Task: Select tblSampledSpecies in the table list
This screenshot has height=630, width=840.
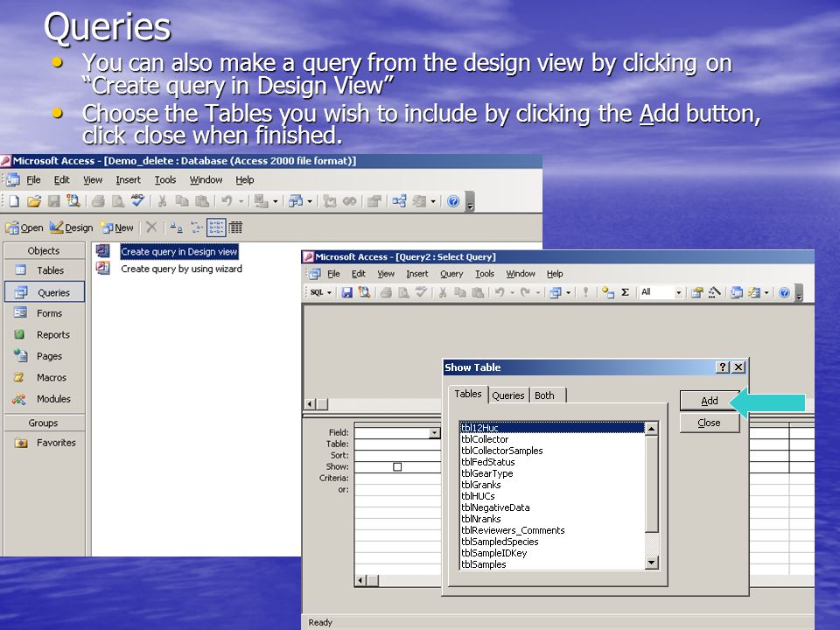Action: [500, 542]
